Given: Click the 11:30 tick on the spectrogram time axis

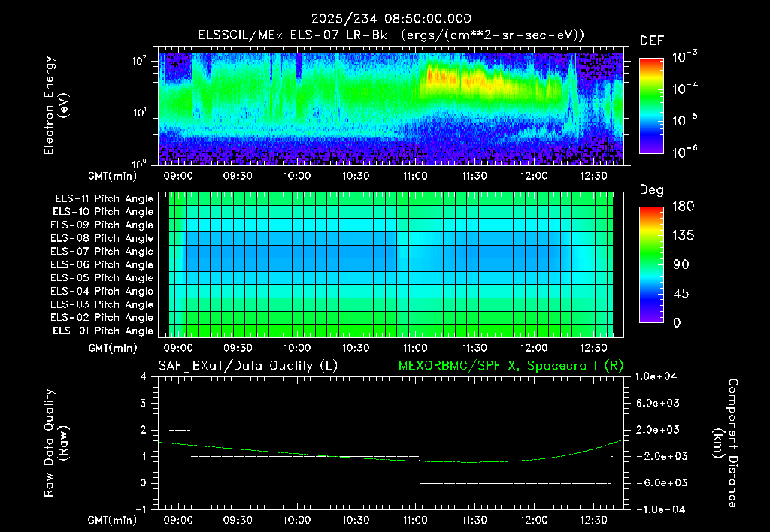Looking at the screenshot, I should click(474, 176).
